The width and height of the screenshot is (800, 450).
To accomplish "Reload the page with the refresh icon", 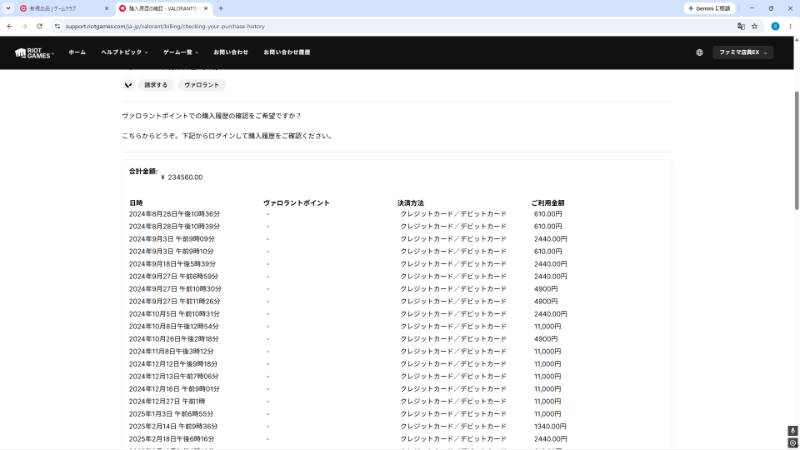I will 39,26.
